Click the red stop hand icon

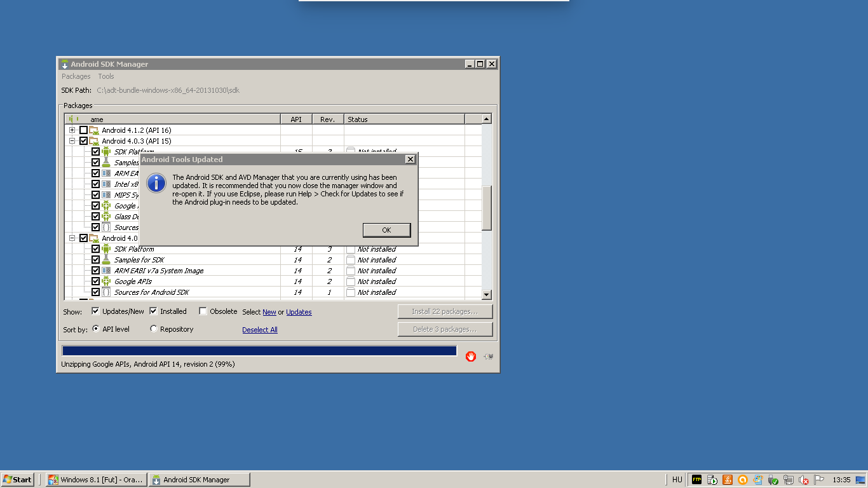pos(470,356)
